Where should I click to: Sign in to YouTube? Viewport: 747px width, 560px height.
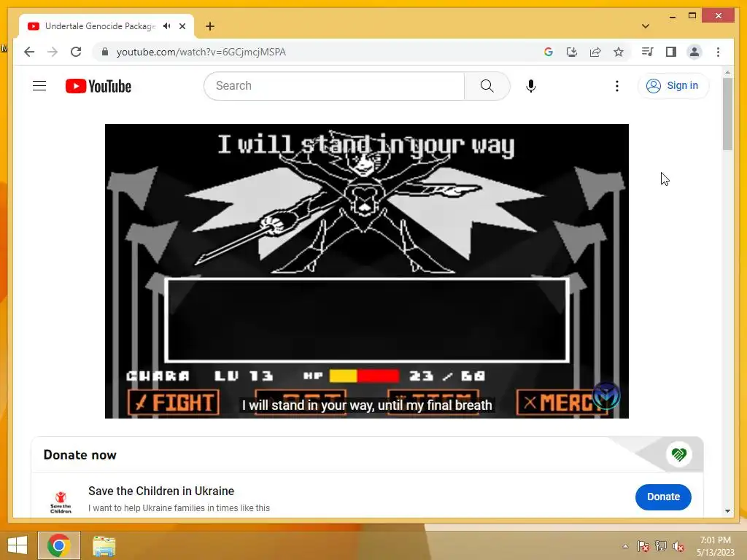673,86
